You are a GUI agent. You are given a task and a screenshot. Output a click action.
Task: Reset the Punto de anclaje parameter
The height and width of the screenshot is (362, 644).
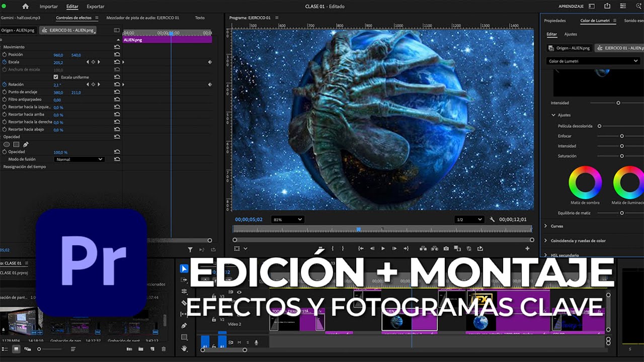117,93
